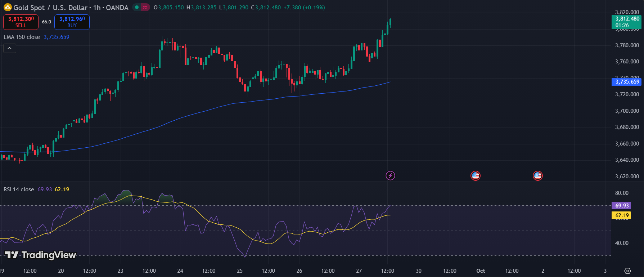Click the purple 69.93 RSI axis label
Viewport: 644px width, 277px height.
coord(621,206)
